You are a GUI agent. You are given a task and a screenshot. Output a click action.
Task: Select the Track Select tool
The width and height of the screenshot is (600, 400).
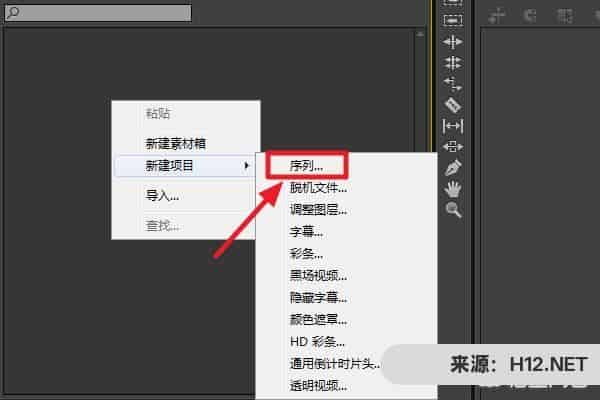[x=453, y=20]
